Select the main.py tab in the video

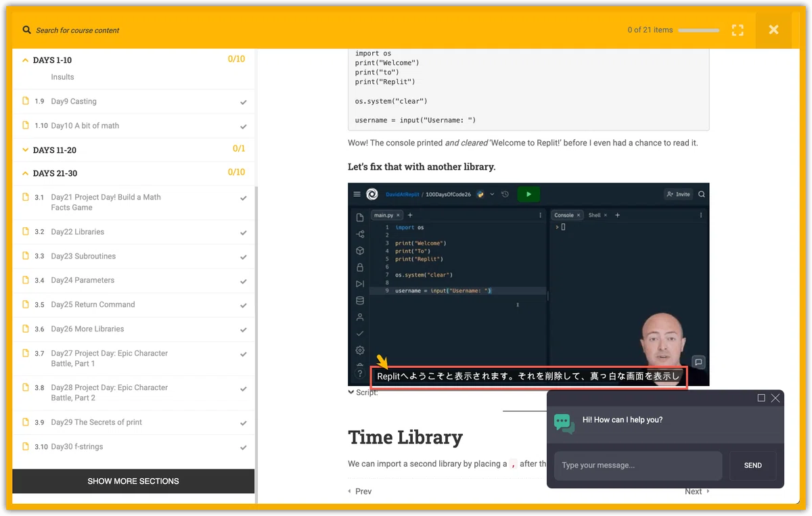pos(386,215)
